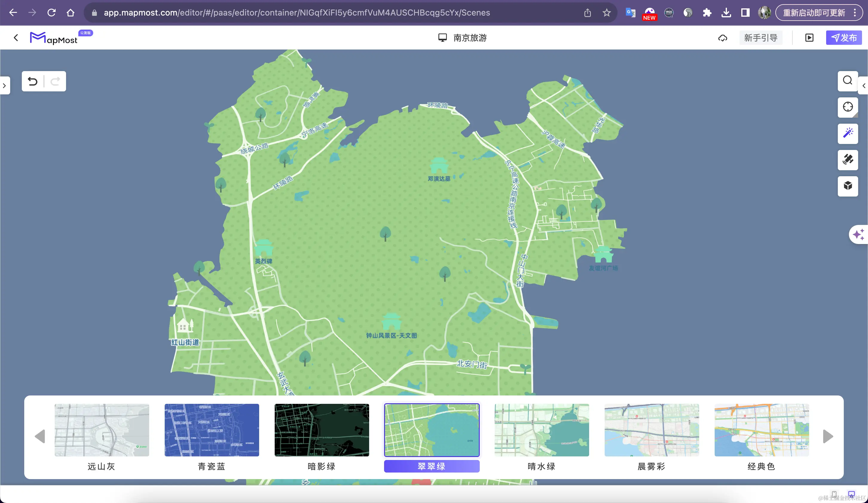The width and height of the screenshot is (868, 503).
Task: Open the browser three-dot menu
Action: (855, 13)
